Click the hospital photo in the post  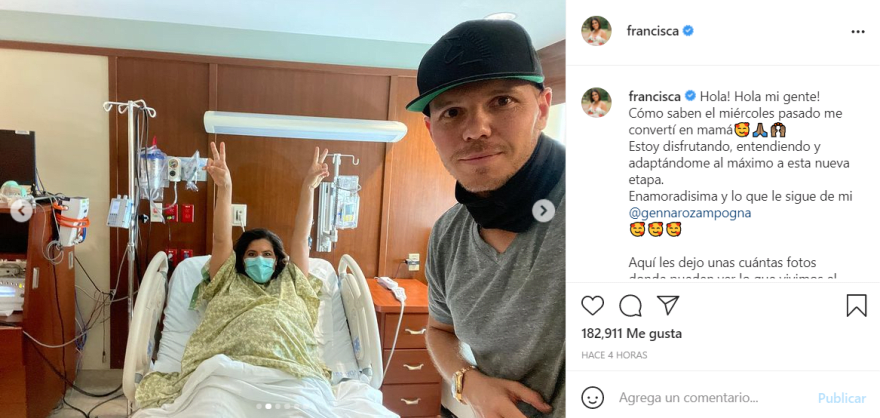click(283, 209)
